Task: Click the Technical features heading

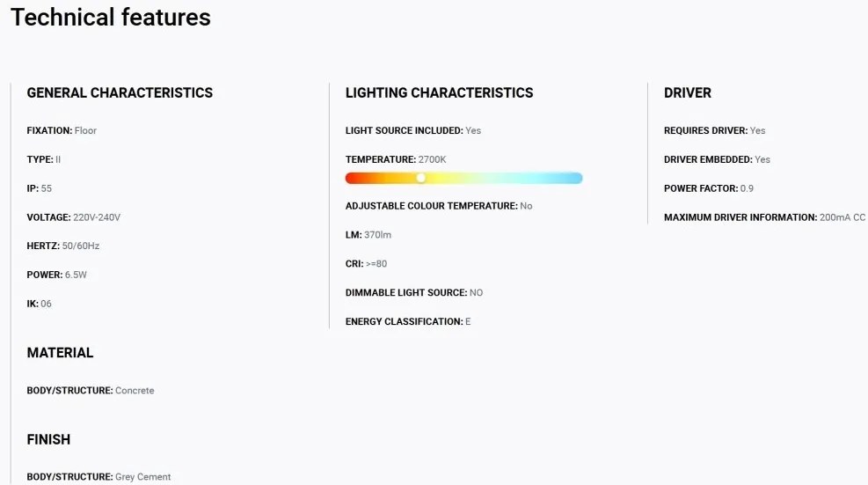Action: click(111, 18)
